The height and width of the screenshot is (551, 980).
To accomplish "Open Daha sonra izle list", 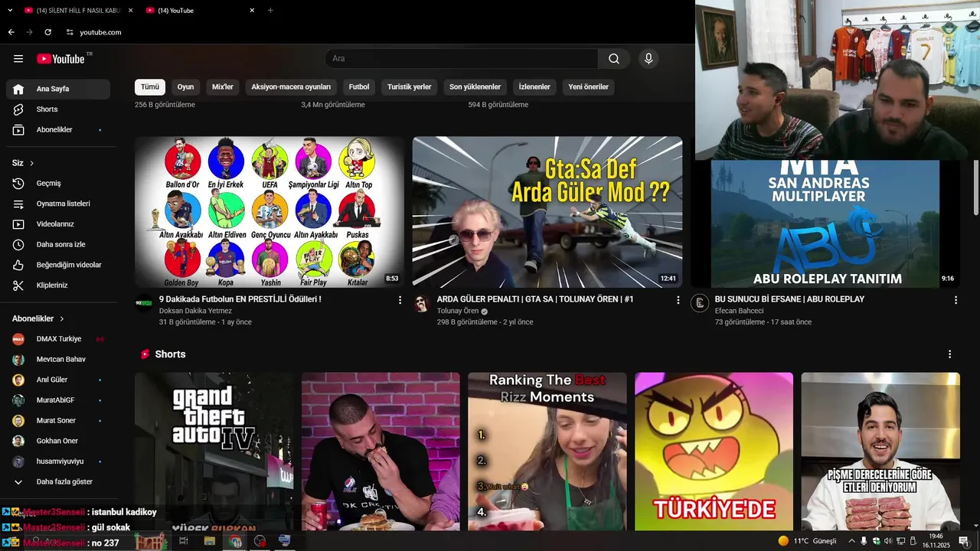I will click(58, 245).
